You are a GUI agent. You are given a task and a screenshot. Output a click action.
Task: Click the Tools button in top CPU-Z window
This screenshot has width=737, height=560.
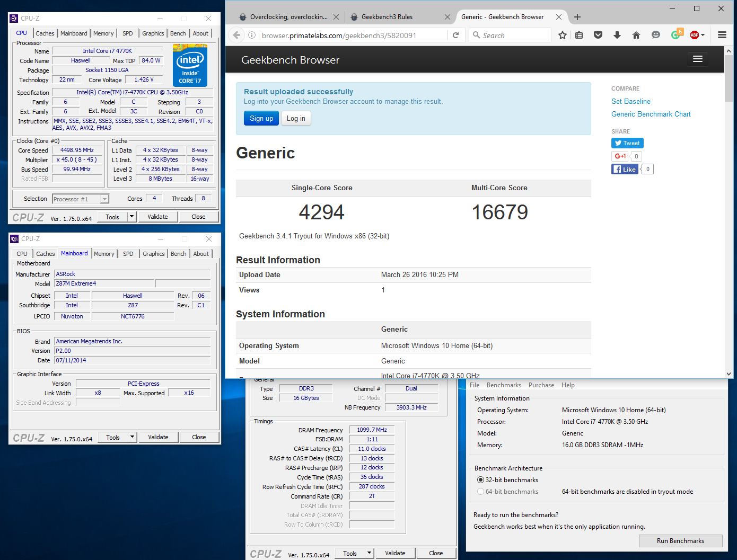click(x=112, y=217)
